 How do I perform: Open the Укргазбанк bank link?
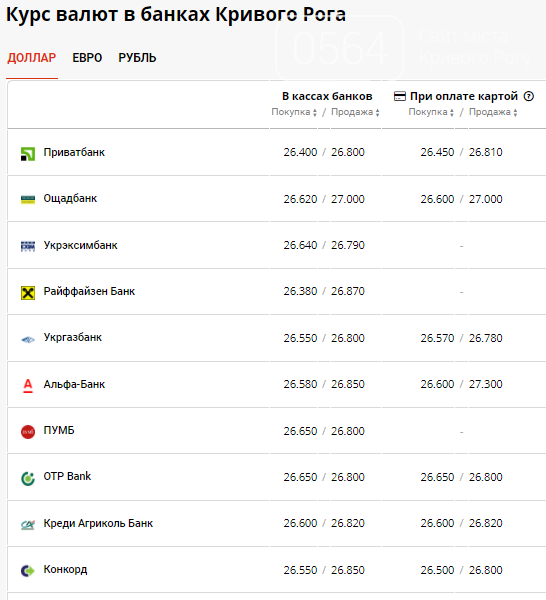coord(73,338)
